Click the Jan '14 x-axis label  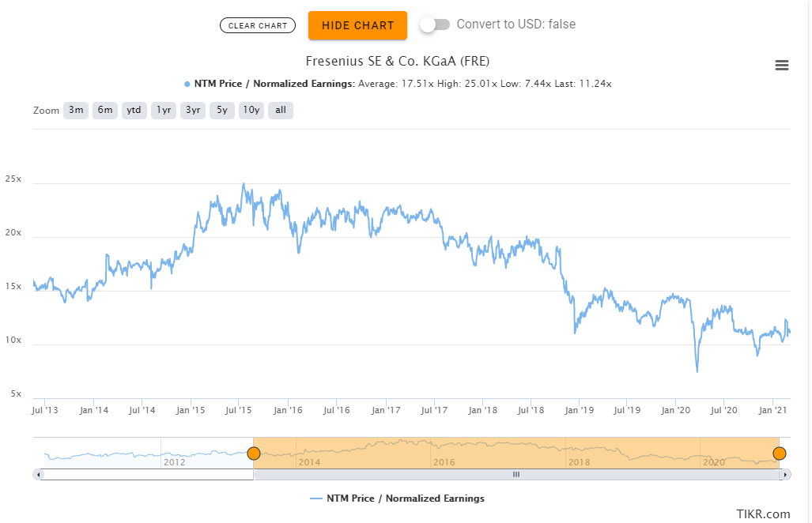[94, 410]
